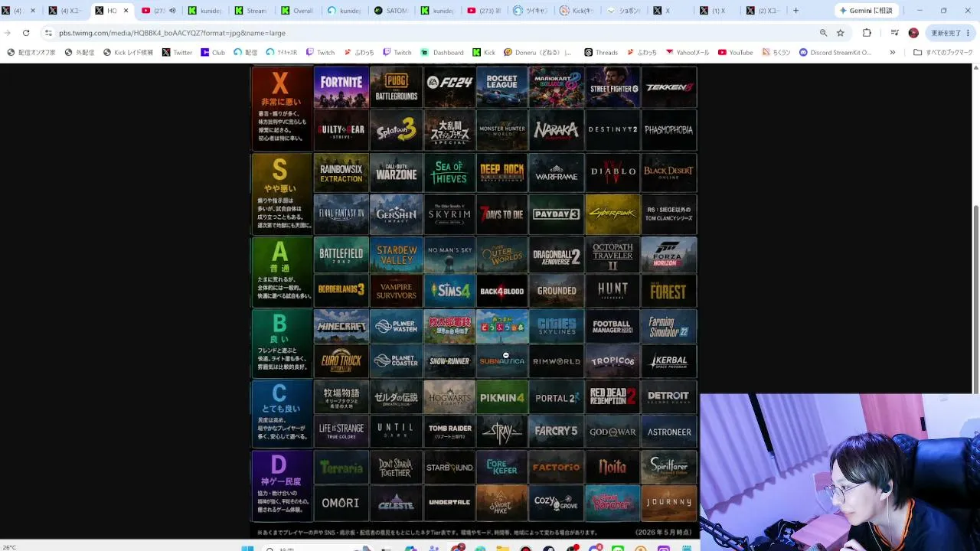This screenshot has height=551, width=980.
Task: Click the Red Dead Redemption 2 tile
Action: click(612, 397)
